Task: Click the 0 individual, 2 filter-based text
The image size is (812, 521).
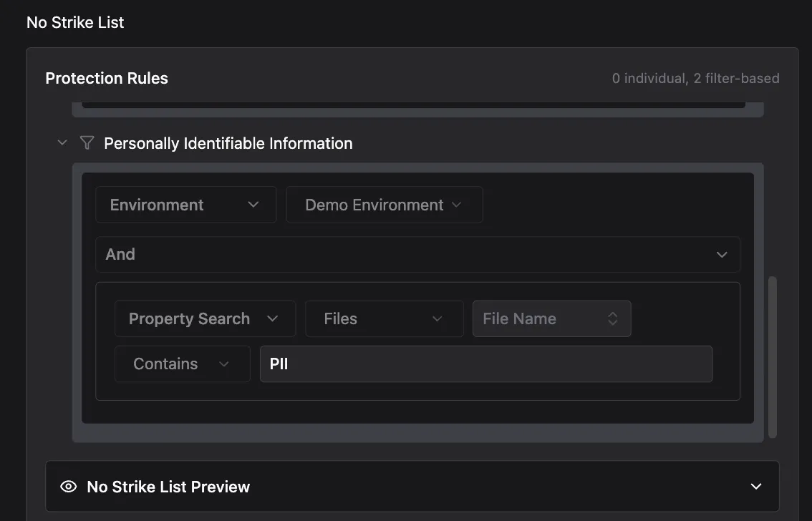Action: pyautogui.click(x=695, y=78)
